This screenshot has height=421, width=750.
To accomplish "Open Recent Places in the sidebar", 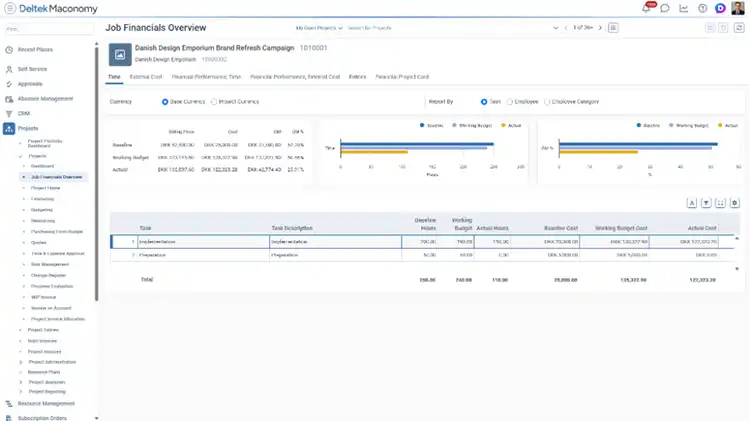I will [35, 50].
